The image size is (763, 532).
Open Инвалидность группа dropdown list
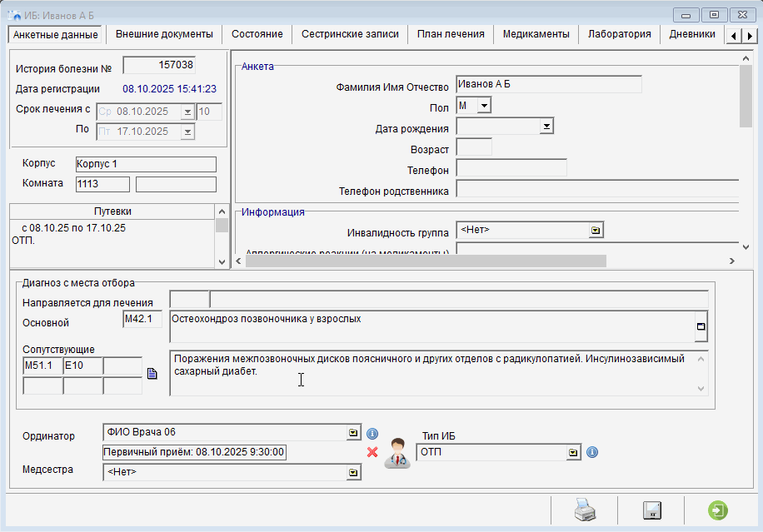tap(596, 231)
